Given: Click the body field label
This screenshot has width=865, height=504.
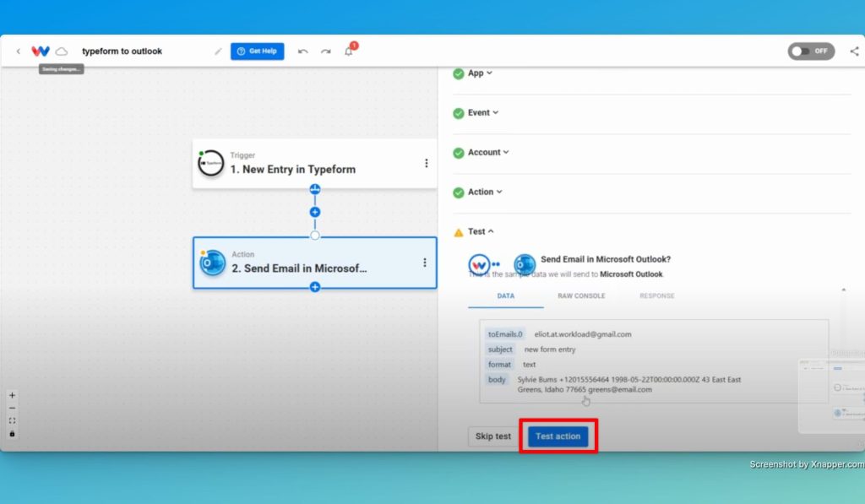Looking at the screenshot, I should [x=497, y=379].
